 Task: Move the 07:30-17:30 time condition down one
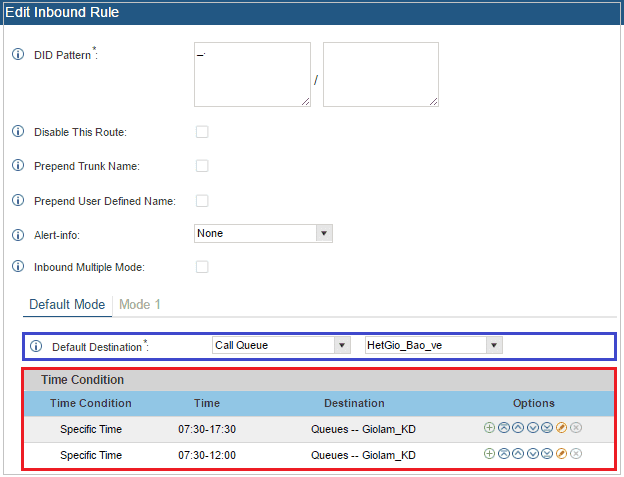click(x=532, y=427)
